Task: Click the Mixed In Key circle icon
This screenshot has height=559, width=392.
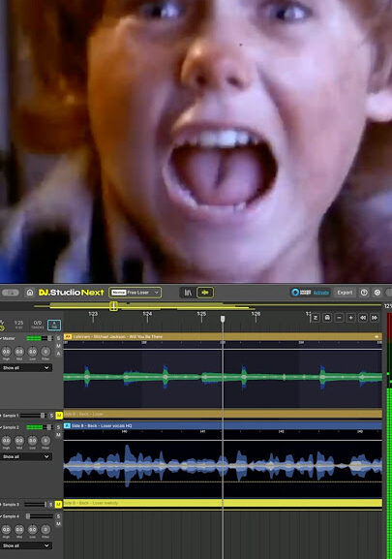Action: [x=295, y=293]
